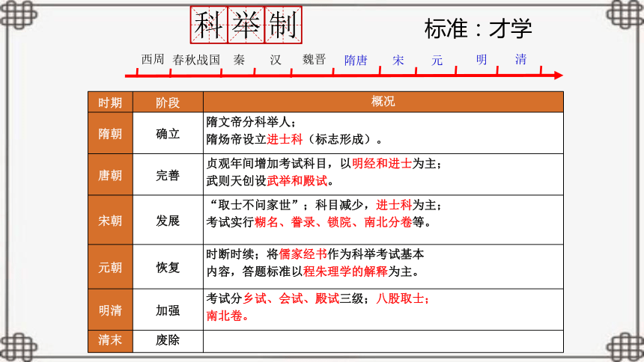
Task: Click red text 程朱理学的解释
Action: [x=345, y=271]
